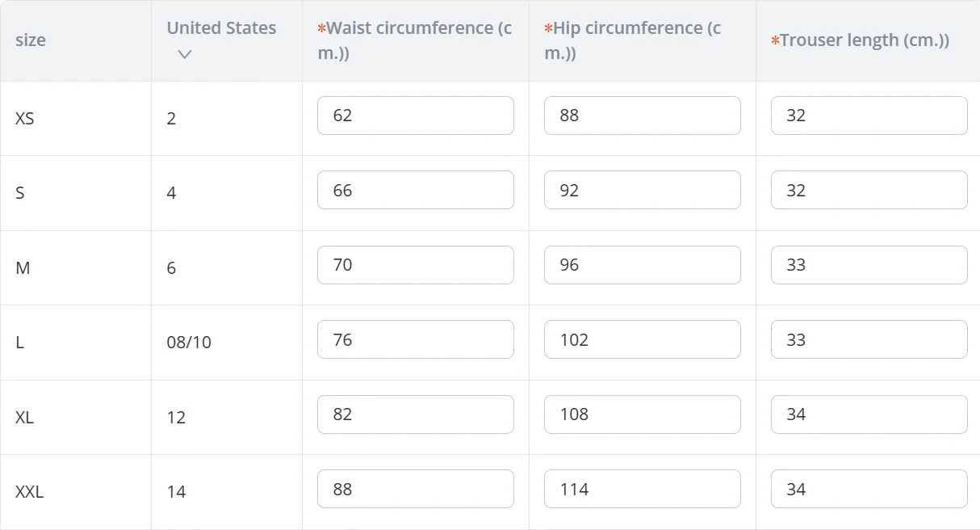The image size is (980, 530).
Task: Click the United States column header
Action: pyautogui.click(x=221, y=28)
